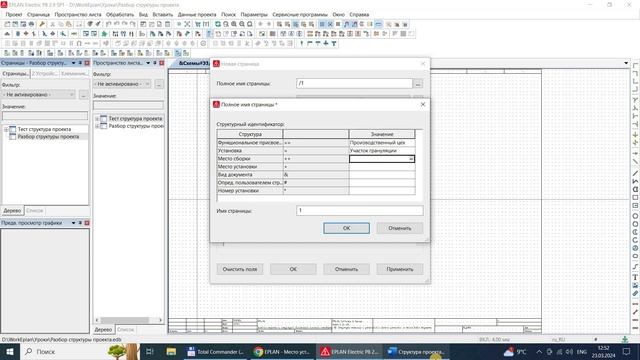Click the '...' button beside Полное имя страницы
This screenshot has height=360, width=640.
[418, 84]
